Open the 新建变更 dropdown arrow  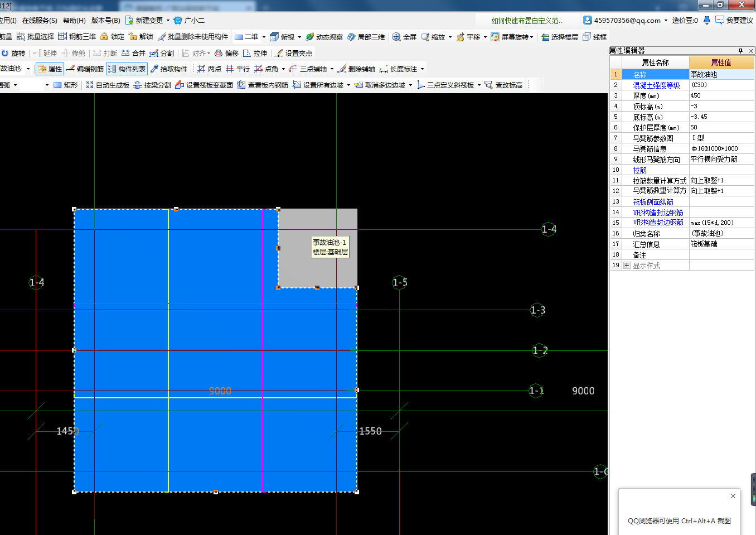coord(168,21)
